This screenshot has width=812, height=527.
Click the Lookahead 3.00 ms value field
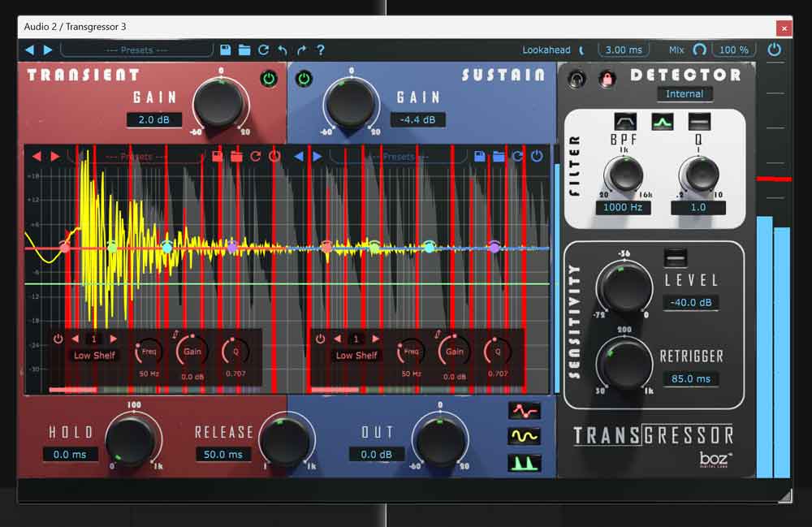tap(624, 50)
